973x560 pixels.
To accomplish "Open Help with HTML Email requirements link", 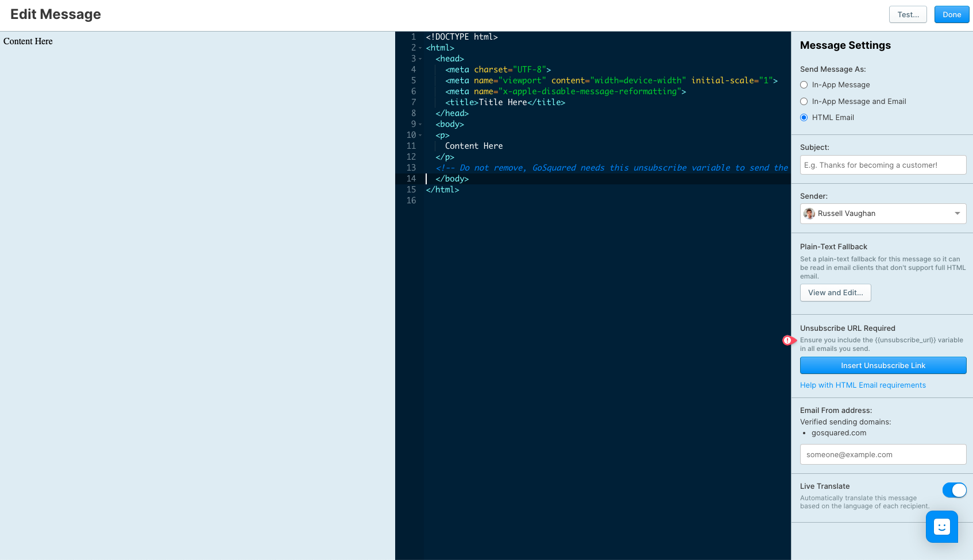I will coord(863,385).
